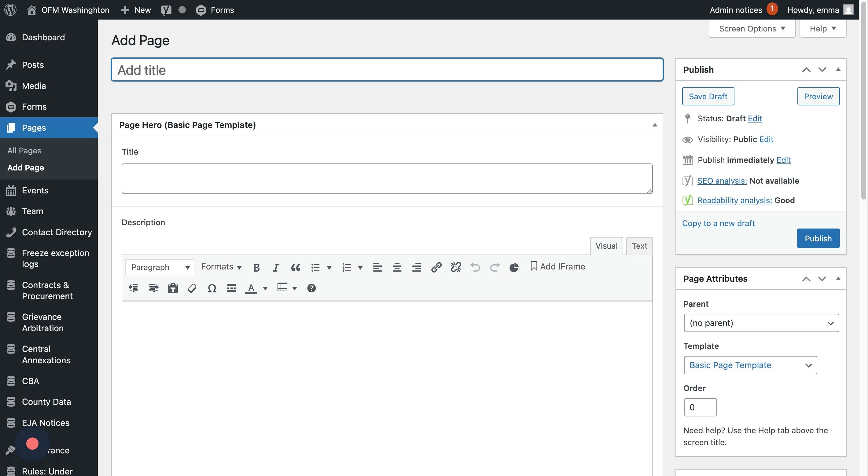Image resolution: width=868 pixels, height=476 pixels.
Task: Open editor keyboard shortcuts help icon
Action: pos(311,288)
